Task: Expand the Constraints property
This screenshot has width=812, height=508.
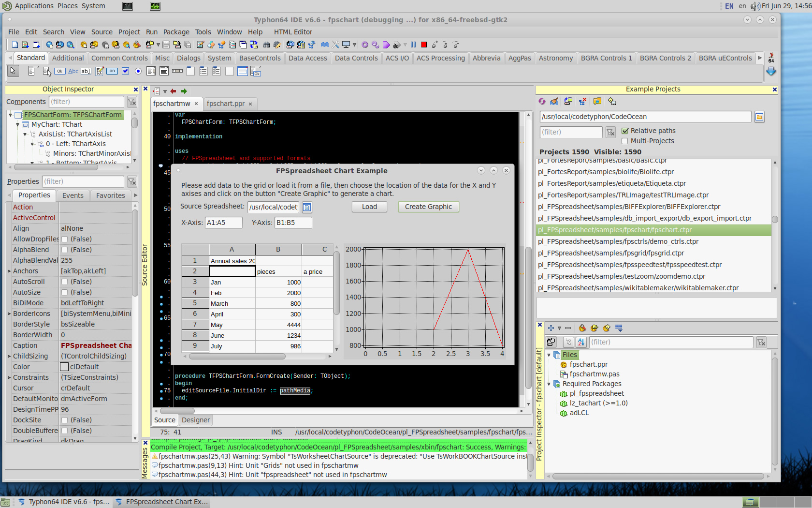Action: 9,377
